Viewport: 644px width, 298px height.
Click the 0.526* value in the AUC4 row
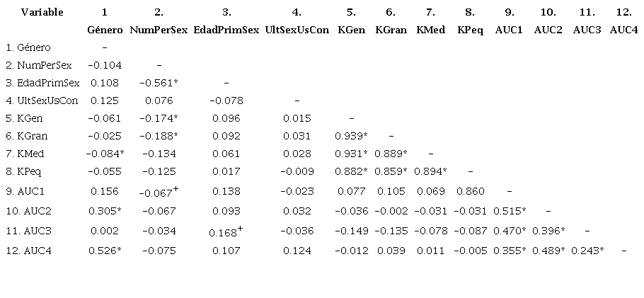(105, 251)
